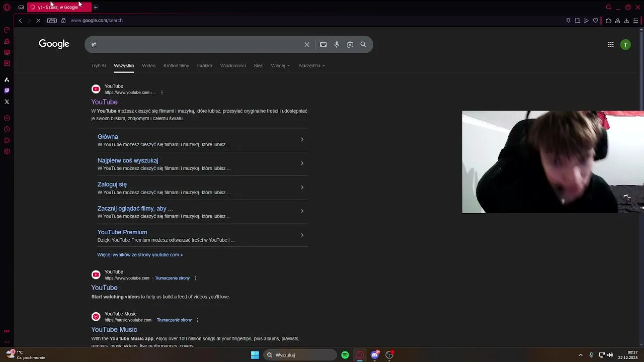
Task: Submit search with magnifier button
Action: pyautogui.click(x=363, y=44)
